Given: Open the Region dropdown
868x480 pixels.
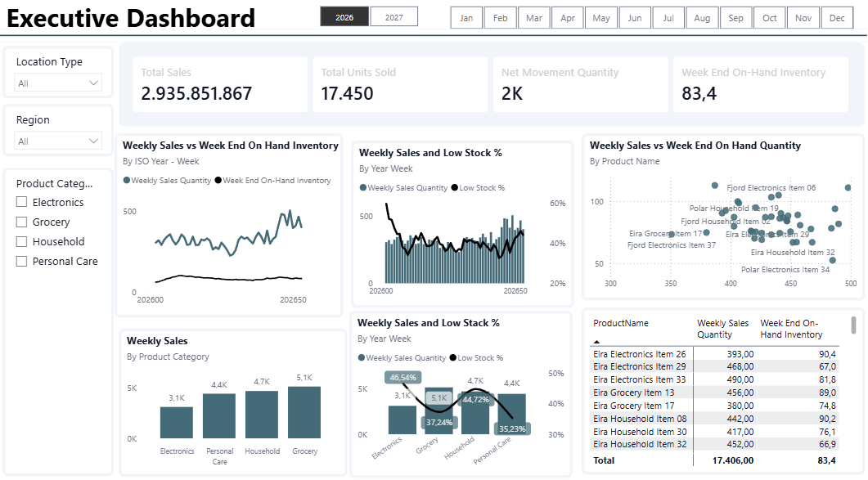Looking at the screenshot, I should click(x=57, y=141).
